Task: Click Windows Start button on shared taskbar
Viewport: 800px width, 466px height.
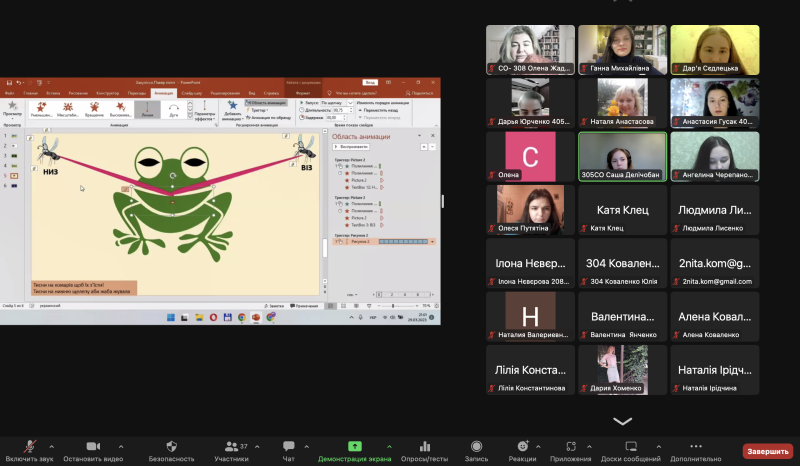Action: (x=170, y=317)
